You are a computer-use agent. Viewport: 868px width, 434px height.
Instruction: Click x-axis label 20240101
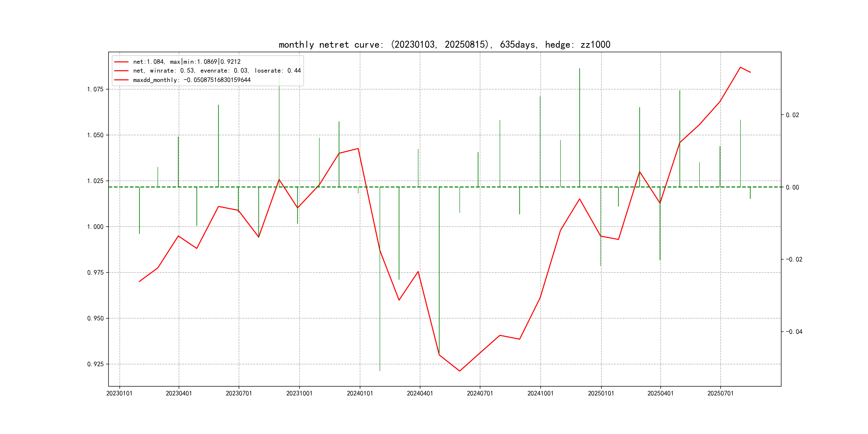pyautogui.click(x=360, y=393)
